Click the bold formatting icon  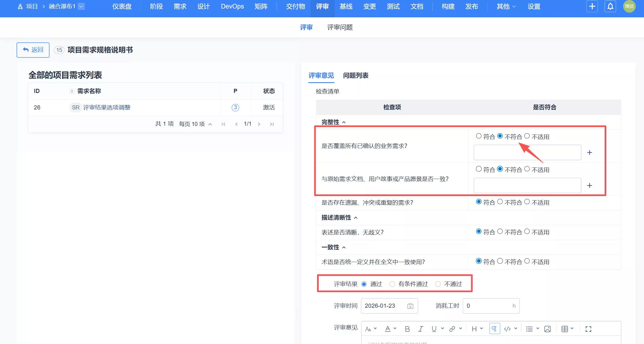(407, 329)
